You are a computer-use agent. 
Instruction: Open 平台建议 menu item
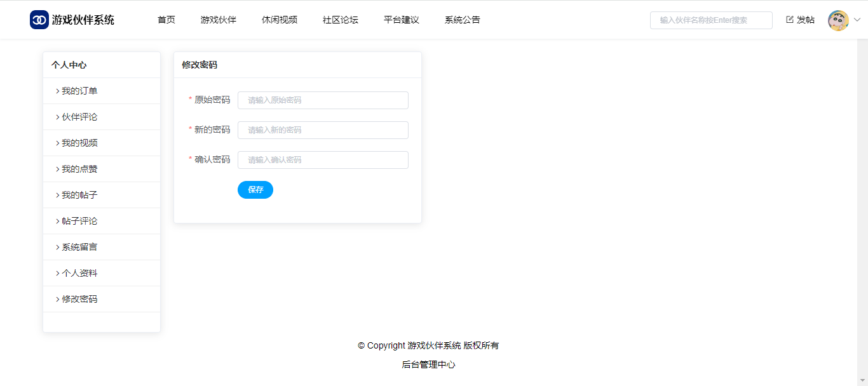(x=402, y=20)
